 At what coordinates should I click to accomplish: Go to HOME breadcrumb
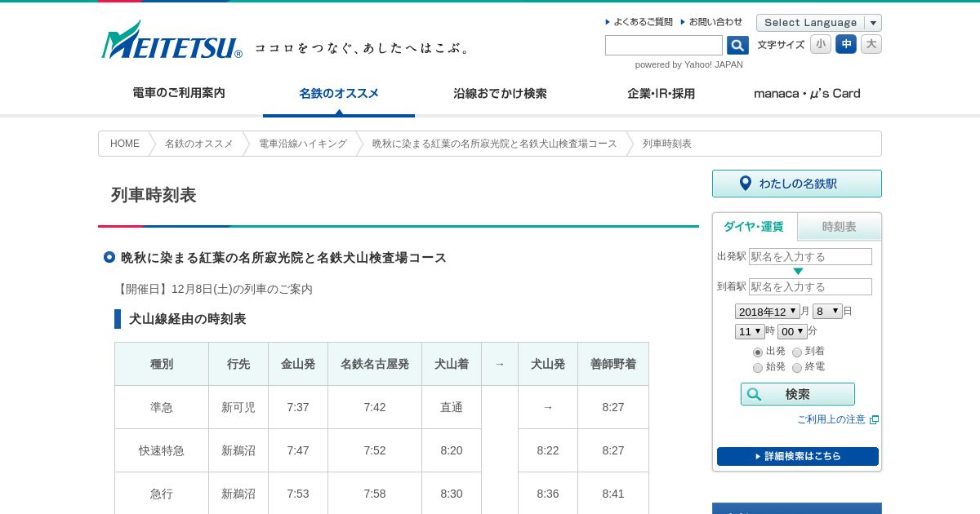tap(125, 144)
